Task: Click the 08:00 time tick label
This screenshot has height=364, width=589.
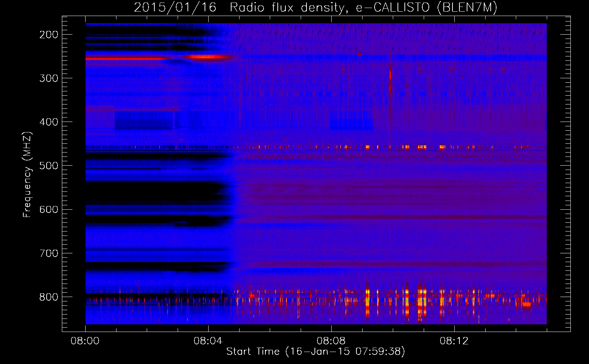Action: 85,341
